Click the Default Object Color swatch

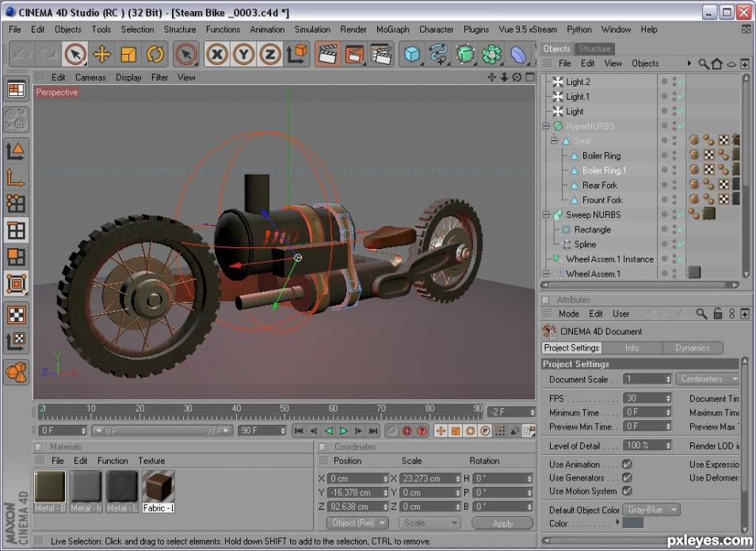point(632,522)
